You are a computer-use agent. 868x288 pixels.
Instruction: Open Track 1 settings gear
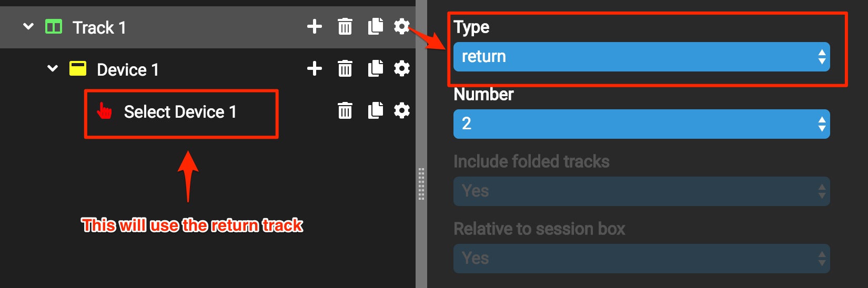click(401, 26)
